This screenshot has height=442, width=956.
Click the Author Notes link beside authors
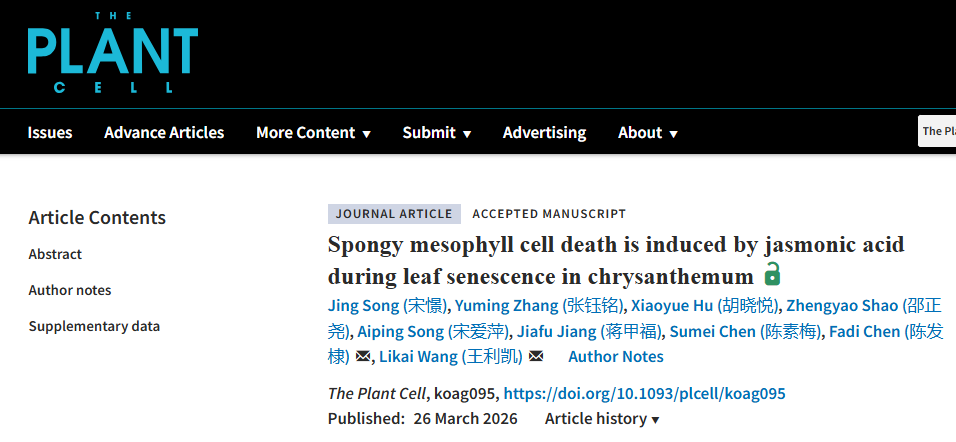click(x=615, y=357)
